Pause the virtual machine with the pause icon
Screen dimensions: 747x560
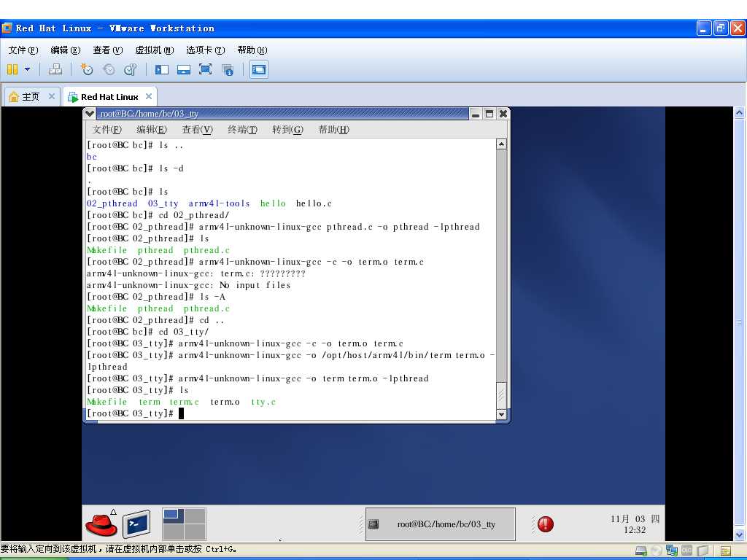click(12, 69)
